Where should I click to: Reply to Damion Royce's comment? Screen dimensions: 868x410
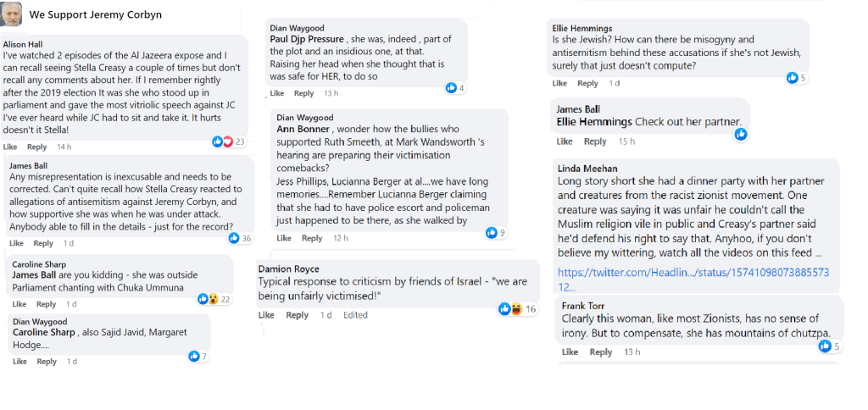(x=297, y=315)
